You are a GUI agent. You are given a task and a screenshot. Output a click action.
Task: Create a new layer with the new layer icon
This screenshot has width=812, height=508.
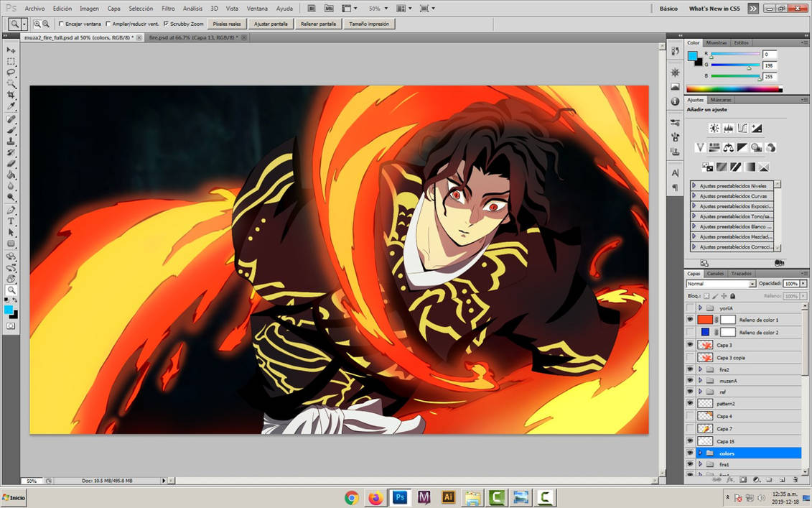[x=783, y=479]
